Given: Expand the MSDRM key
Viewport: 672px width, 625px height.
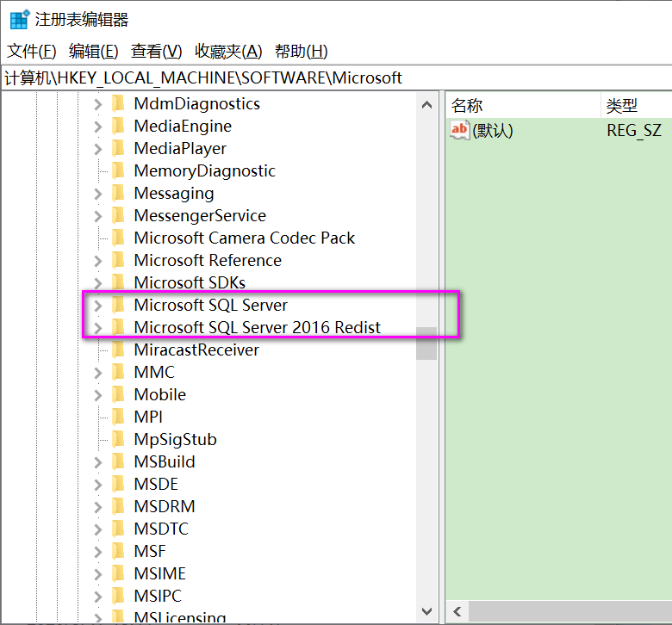Looking at the screenshot, I should pyautogui.click(x=98, y=507).
